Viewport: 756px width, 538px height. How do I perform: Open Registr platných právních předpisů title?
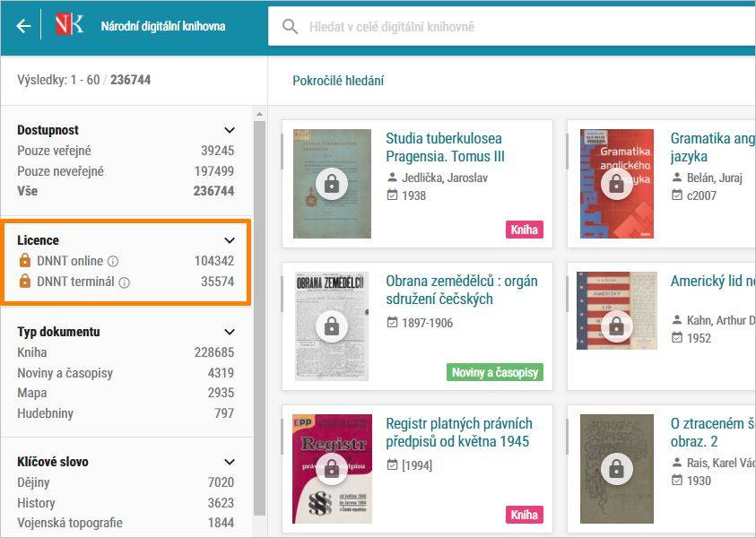click(x=459, y=432)
